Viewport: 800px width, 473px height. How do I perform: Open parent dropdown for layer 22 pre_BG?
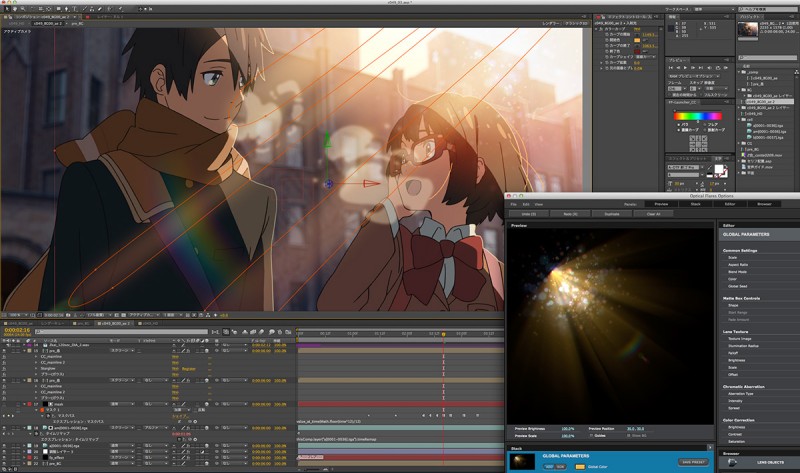(x=234, y=464)
